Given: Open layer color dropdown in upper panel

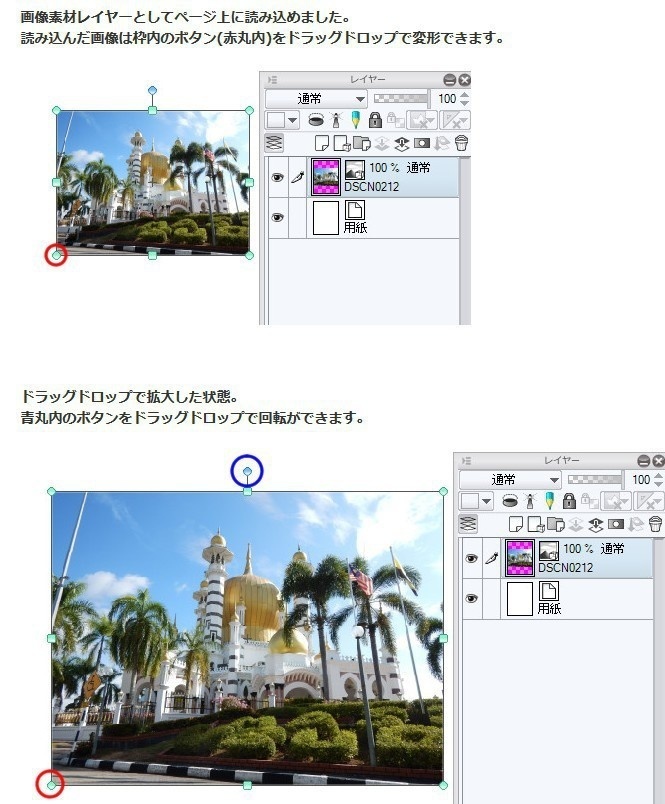Looking at the screenshot, I should [x=282, y=120].
